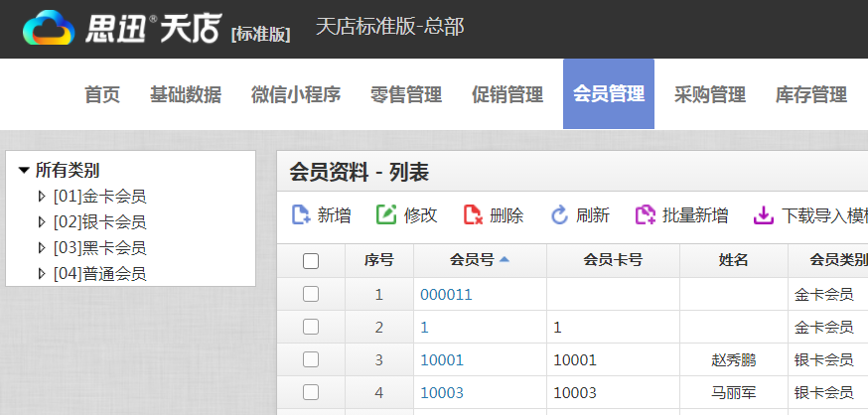Check the box for row 000011
This screenshot has height=415, width=868.
pos(311,294)
